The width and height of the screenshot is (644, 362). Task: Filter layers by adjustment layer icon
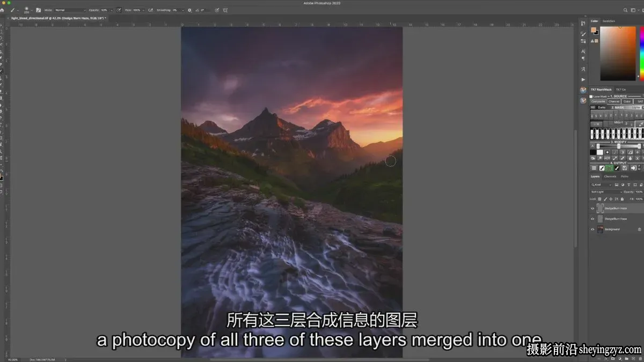pyautogui.click(x=623, y=184)
